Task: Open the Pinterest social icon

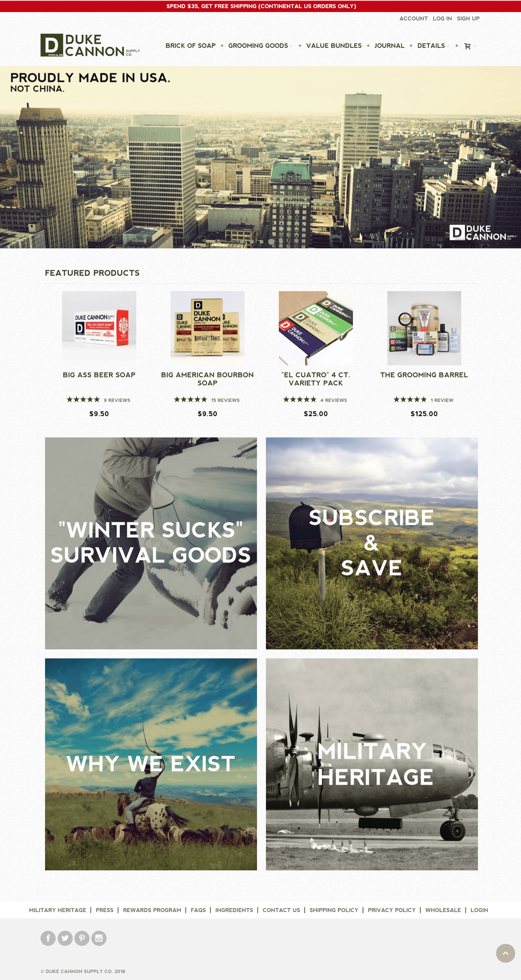Action: (x=82, y=938)
